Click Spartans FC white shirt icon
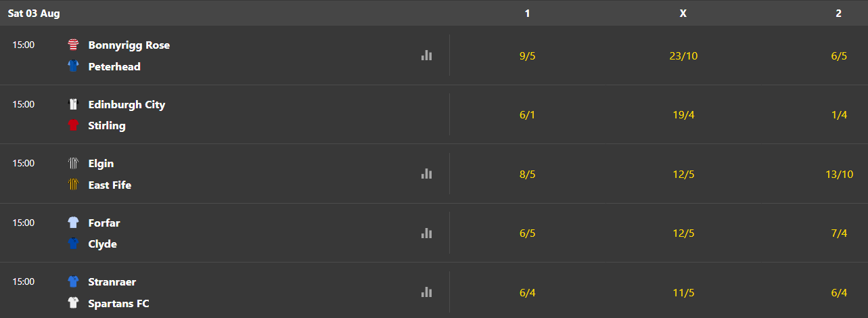Image resolution: width=868 pixels, height=318 pixels. (73, 303)
